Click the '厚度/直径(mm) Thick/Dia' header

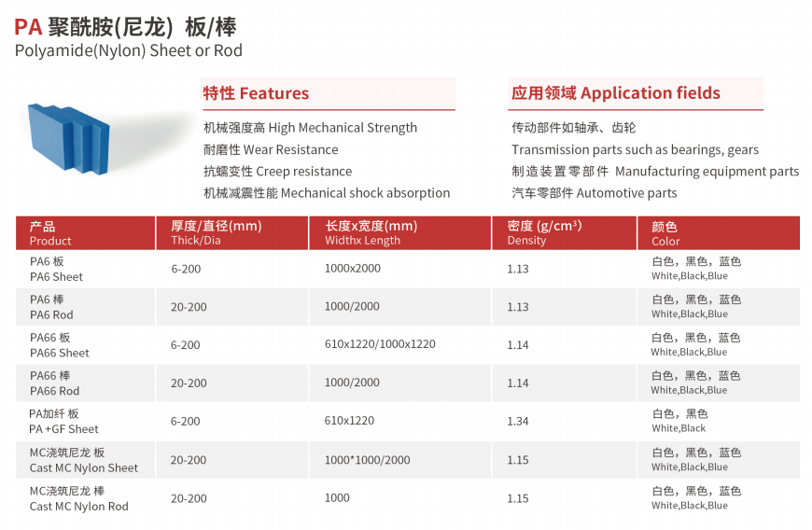click(232, 233)
